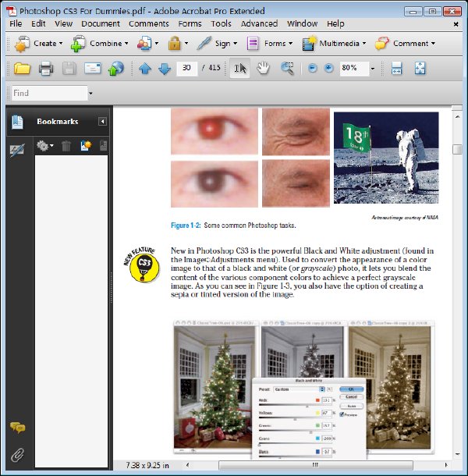Click the zoom out minus button
The height and width of the screenshot is (476, 468).
click(312, 68)
